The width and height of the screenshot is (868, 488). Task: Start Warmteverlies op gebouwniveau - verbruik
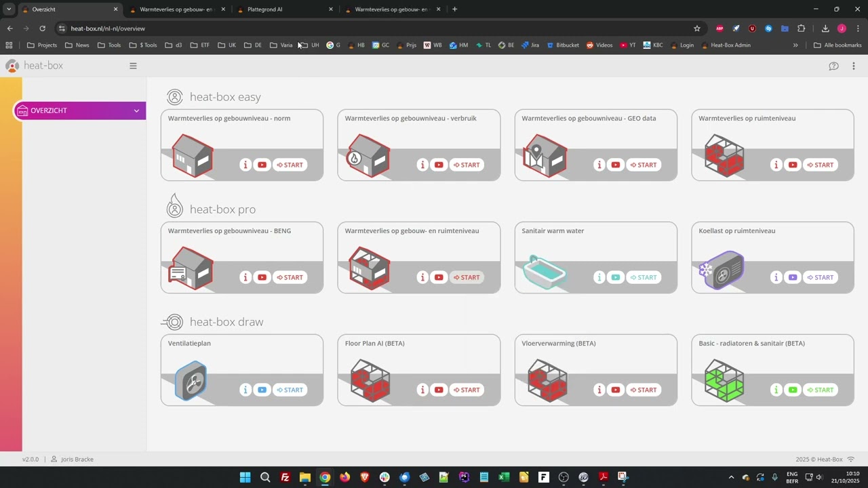click(x=467, y=165)
